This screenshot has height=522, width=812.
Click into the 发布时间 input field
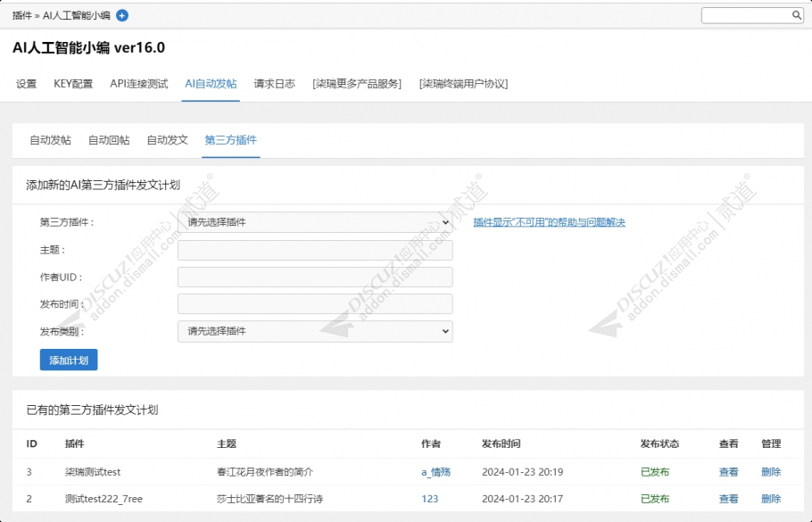315,304
